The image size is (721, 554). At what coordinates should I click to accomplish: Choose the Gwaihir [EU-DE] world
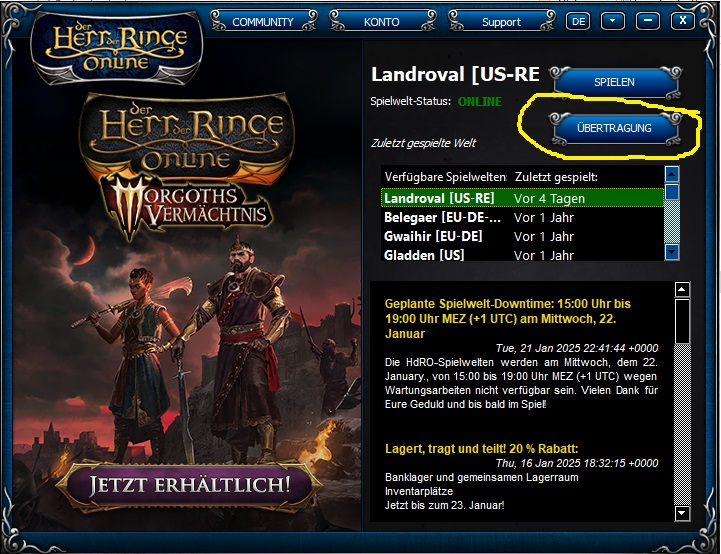click(x=522, y=236)
